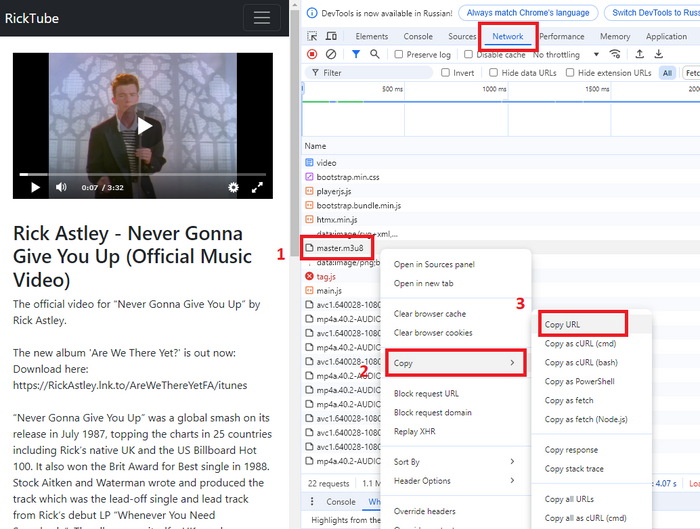Image resolution: width=700 pixels, height=529 pixels.
Task: Expand the Copy submenu in context menu
Action: click(x=454, y=362)
